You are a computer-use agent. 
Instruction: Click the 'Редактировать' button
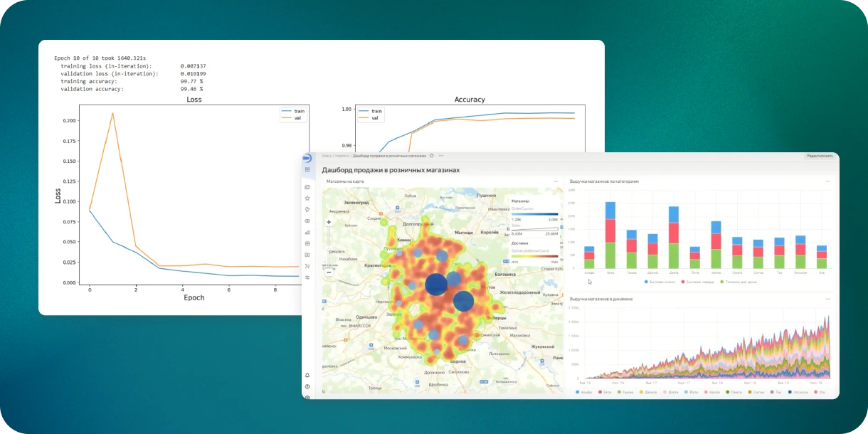pos(819,155)
